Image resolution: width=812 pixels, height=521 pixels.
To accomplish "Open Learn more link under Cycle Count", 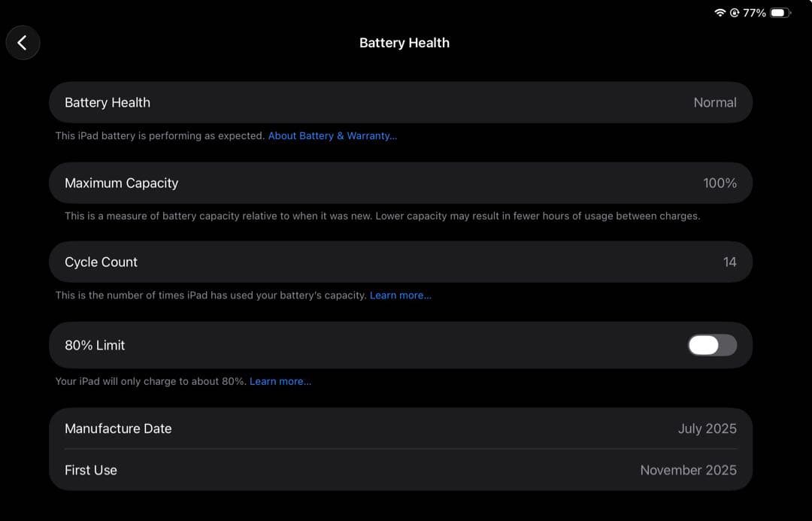I will (400, 295).
